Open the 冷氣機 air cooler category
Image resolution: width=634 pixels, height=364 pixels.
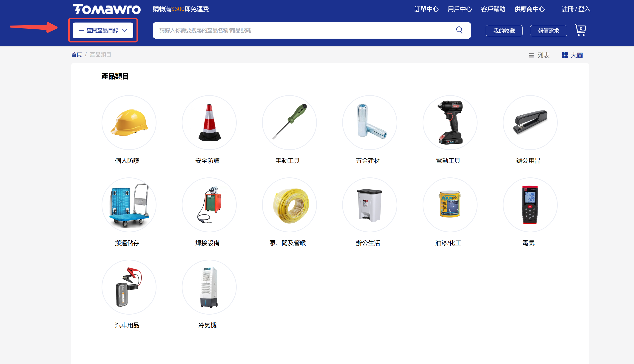209,287
